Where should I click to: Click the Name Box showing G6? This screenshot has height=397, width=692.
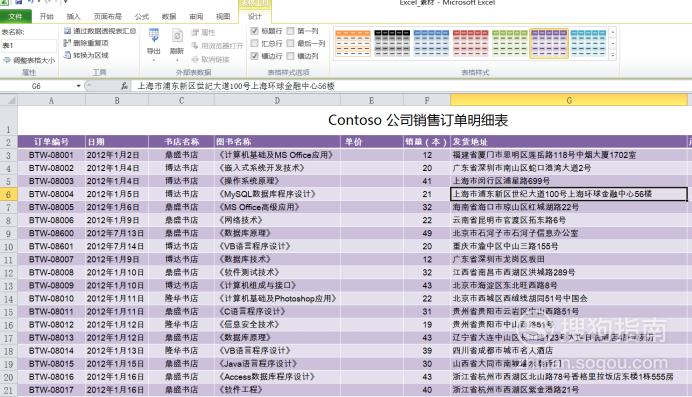(x=38, y=86)
